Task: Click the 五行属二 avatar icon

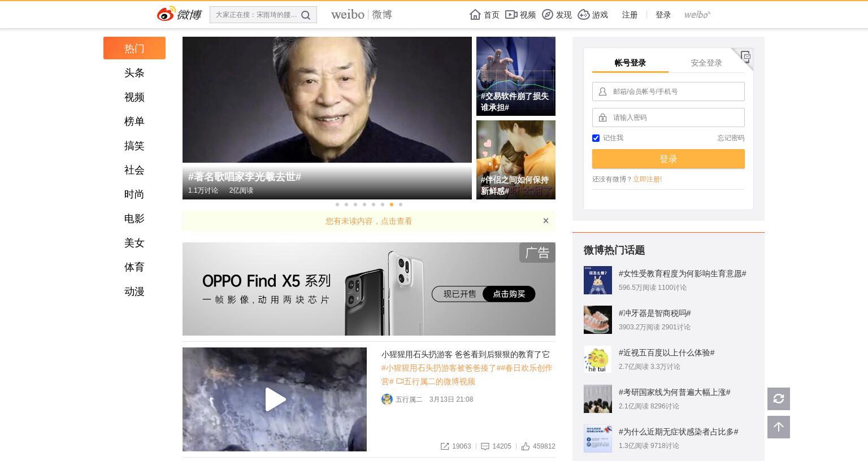Action: tap(387, 399)
